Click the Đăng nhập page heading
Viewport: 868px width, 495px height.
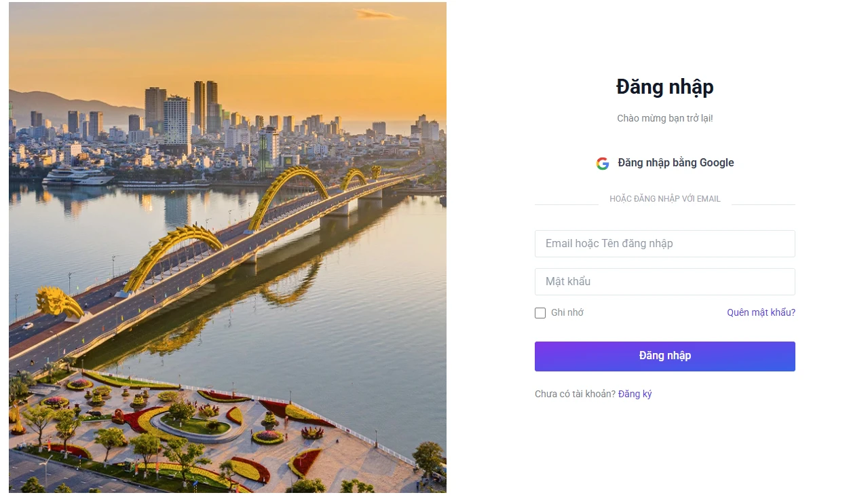click(664, 87)
